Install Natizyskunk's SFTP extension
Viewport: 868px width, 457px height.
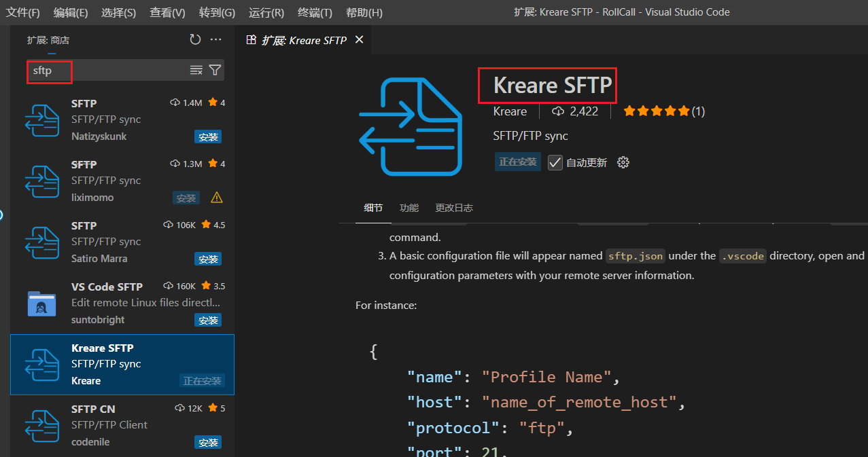coord(208,136)
